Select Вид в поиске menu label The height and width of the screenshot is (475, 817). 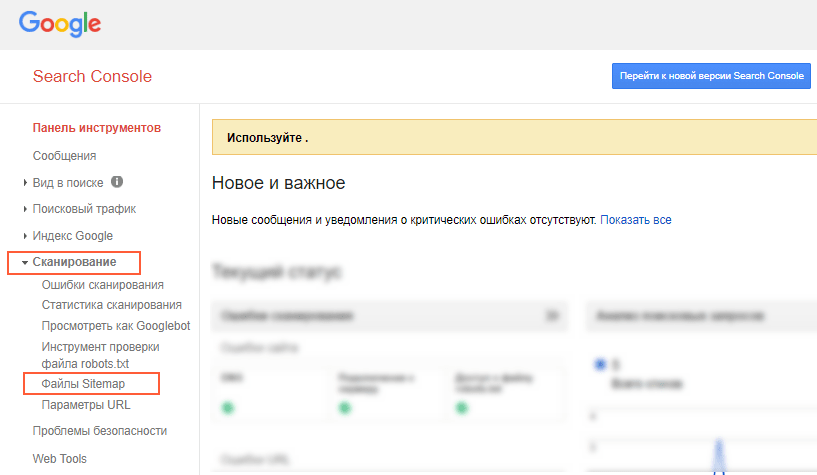point(68,183)
